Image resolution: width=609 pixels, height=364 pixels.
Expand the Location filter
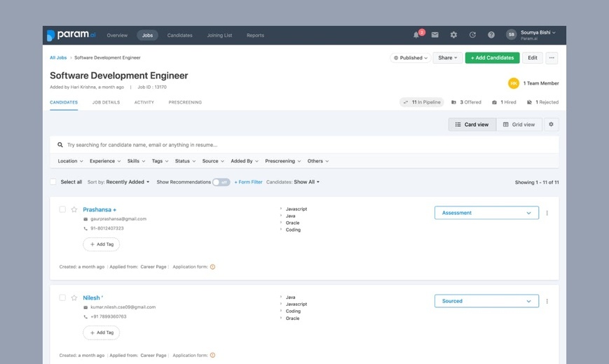point(70,161)
